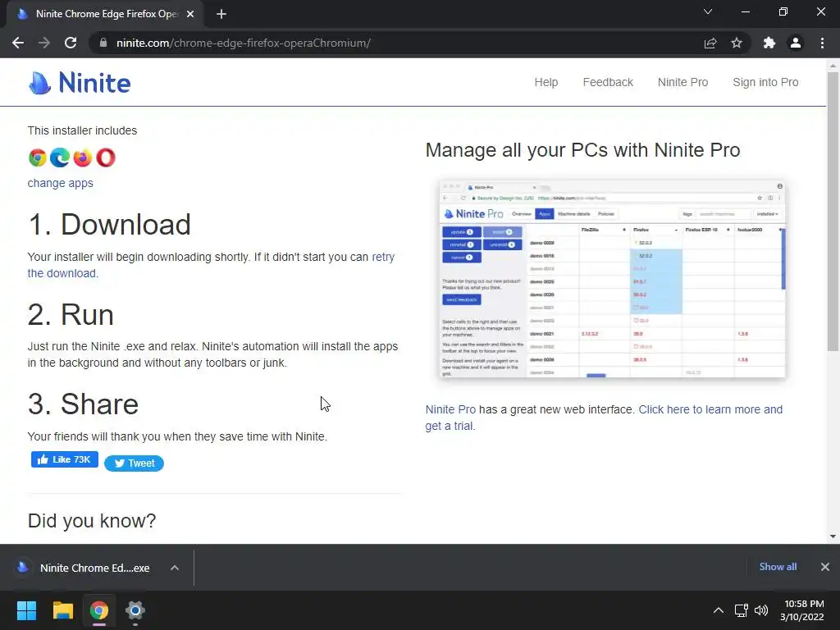Go back to previous page
The image size is (840, 630).
tap(18, 43)
